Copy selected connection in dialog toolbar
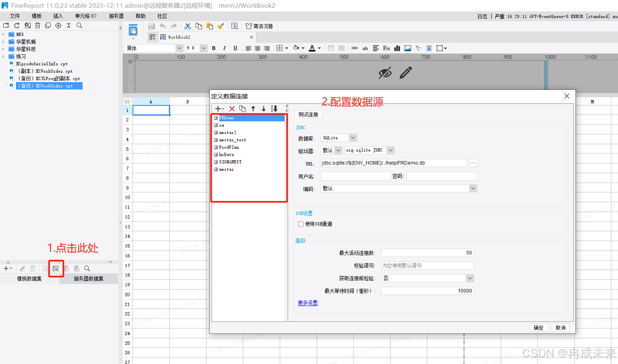Screen dimensions: 618x364 pos(243,109)
